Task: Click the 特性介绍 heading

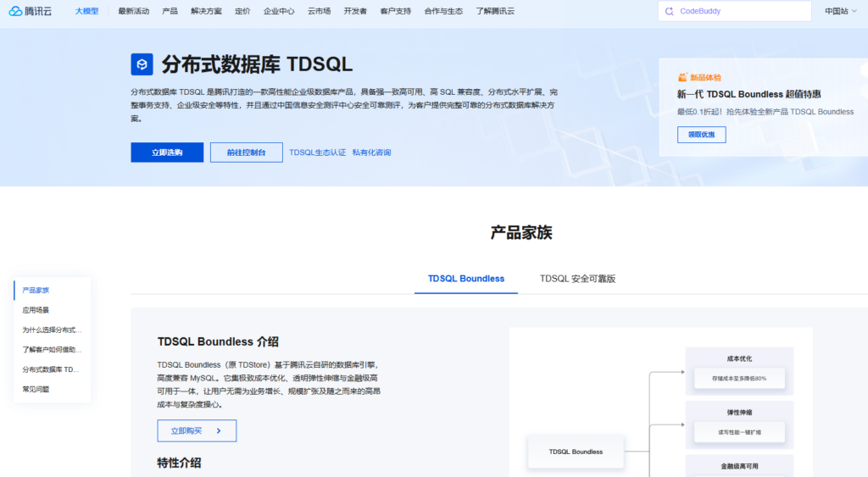Action: click(x=179, y=463)
